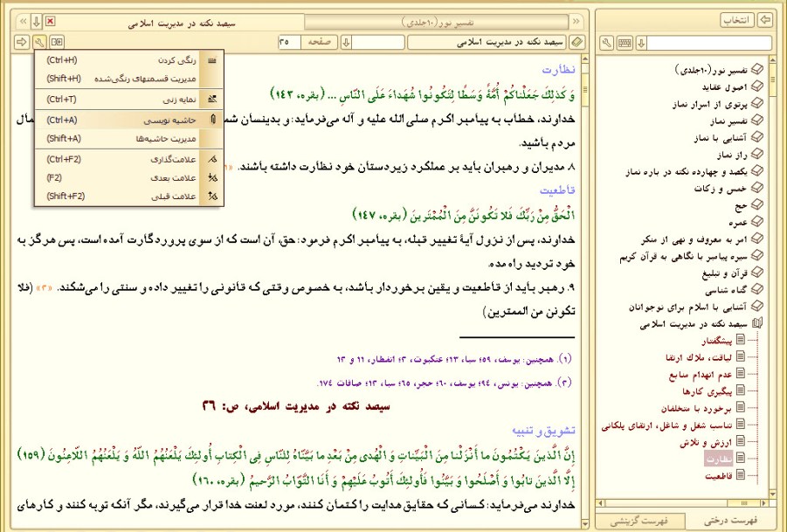787x532 pixels.
Task: Click the page icon beside پیشگفتار
Action: 741,340
